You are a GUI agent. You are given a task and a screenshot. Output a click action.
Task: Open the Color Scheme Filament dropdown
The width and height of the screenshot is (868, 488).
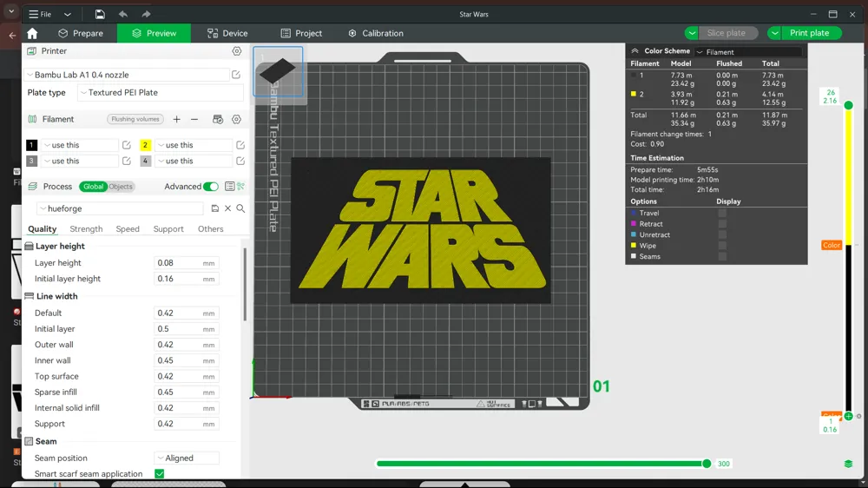click(x=748, y=52)
